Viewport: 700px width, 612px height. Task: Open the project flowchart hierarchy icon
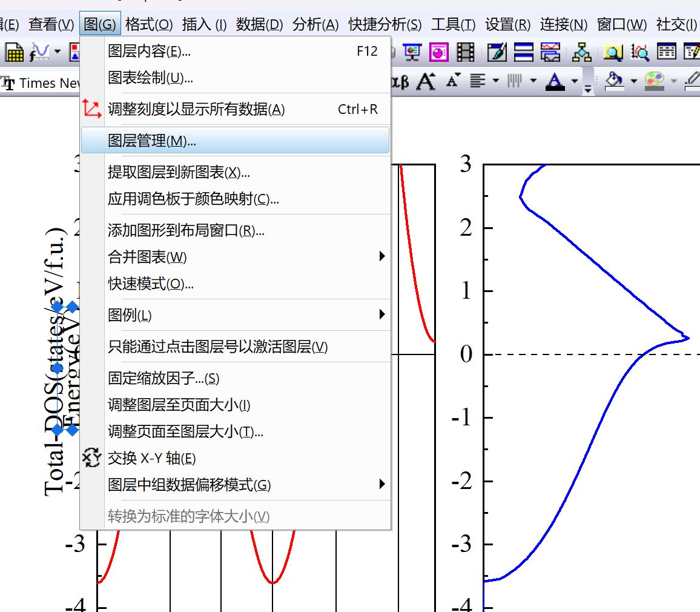coord(582,52)
